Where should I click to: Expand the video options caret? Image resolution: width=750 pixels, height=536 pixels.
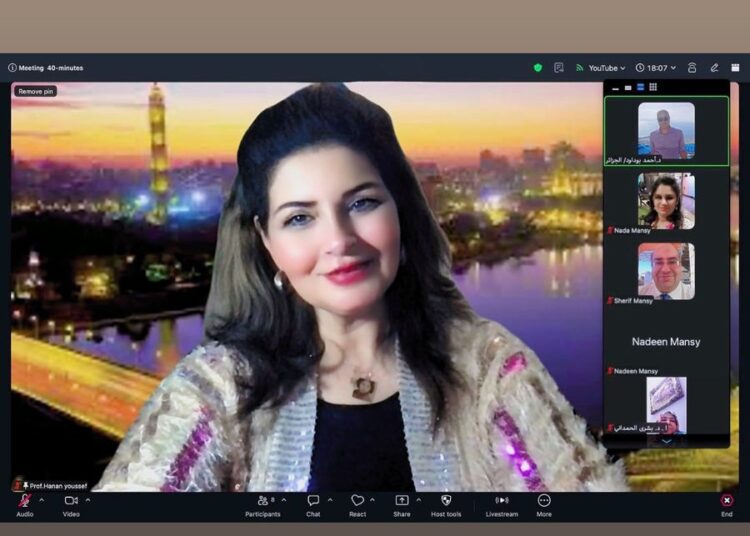coord(88,500)
